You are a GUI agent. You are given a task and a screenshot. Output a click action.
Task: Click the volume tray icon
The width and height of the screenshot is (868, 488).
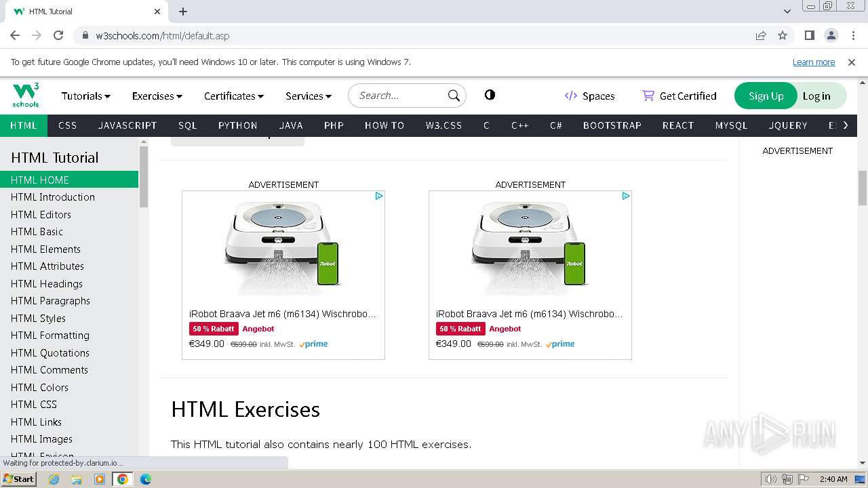click(x=770, y=479)
